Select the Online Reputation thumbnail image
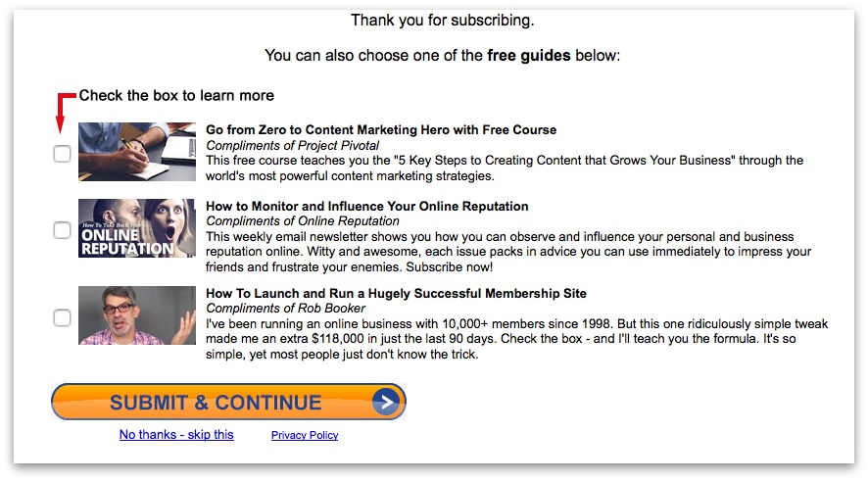 [137, 228]
